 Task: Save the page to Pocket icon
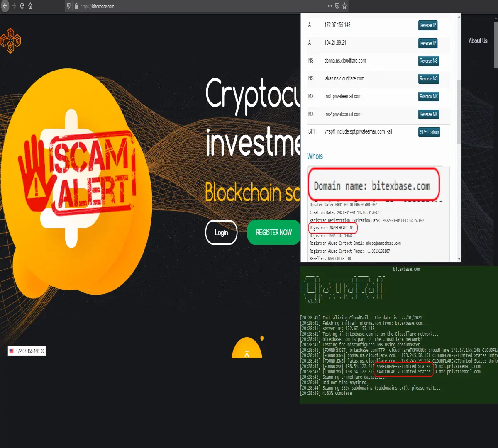pyautogui.click(x=337, y=6)
